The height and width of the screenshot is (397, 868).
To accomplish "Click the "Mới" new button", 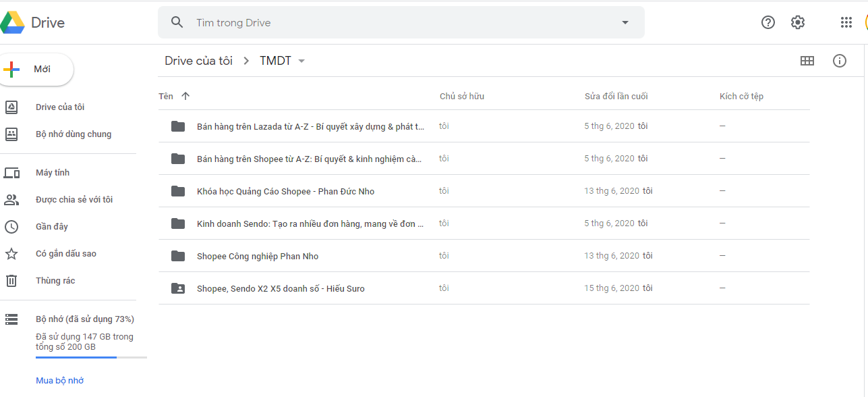I will click(x=35, y=70).
